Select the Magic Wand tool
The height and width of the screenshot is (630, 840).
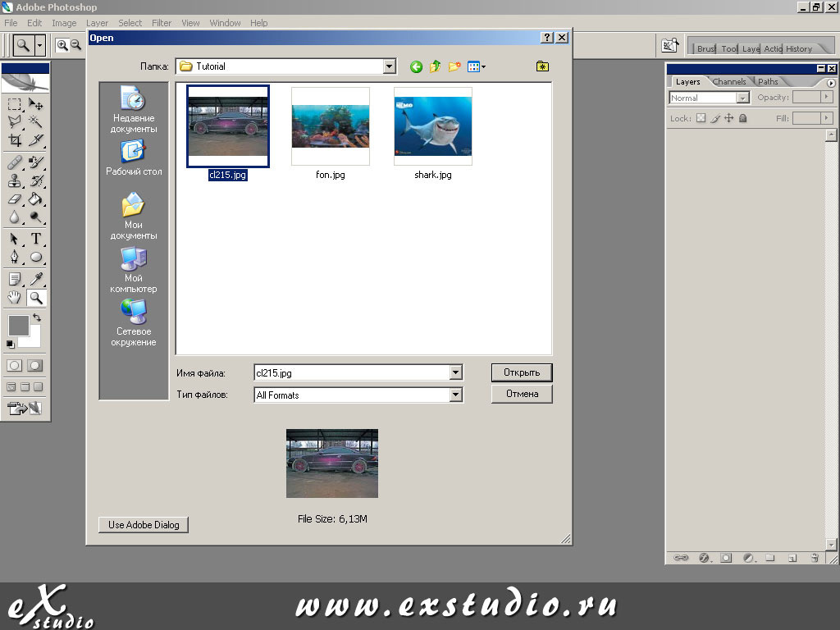36,122
